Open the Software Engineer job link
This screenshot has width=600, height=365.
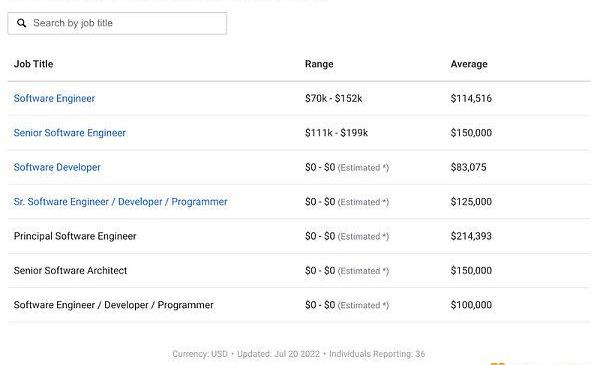pos(54,98)
